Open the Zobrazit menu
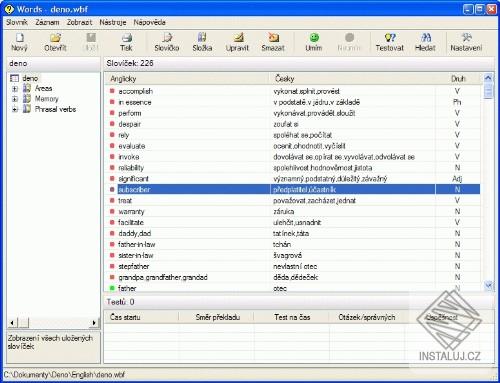 (x=79, y=22)
